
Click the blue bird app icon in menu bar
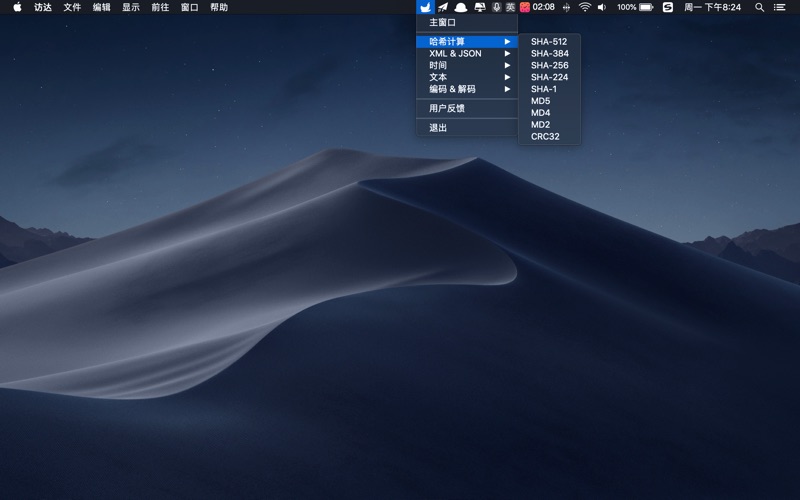(425, 7)
